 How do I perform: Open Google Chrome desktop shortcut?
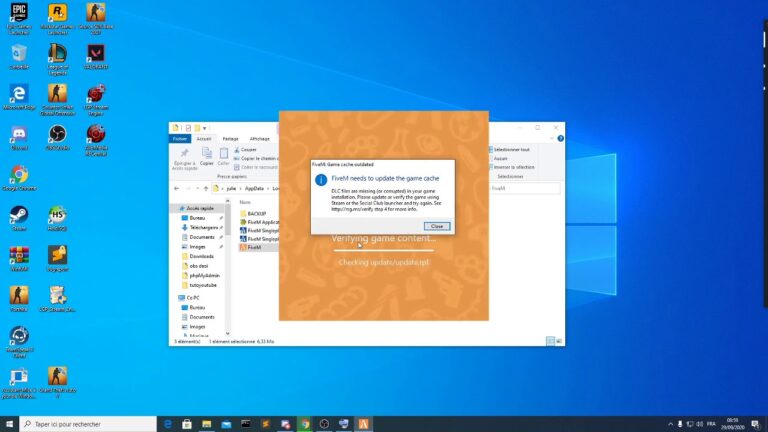tap(19, 178)
